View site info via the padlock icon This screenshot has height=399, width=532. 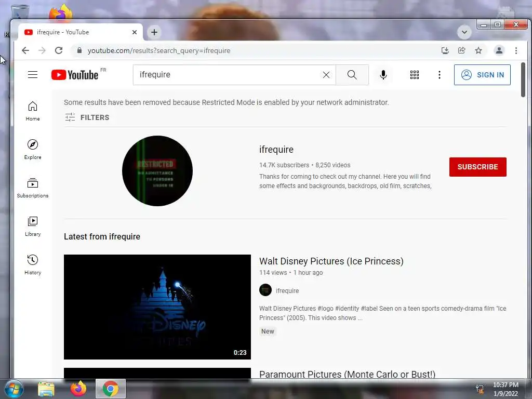click(79, 50)
